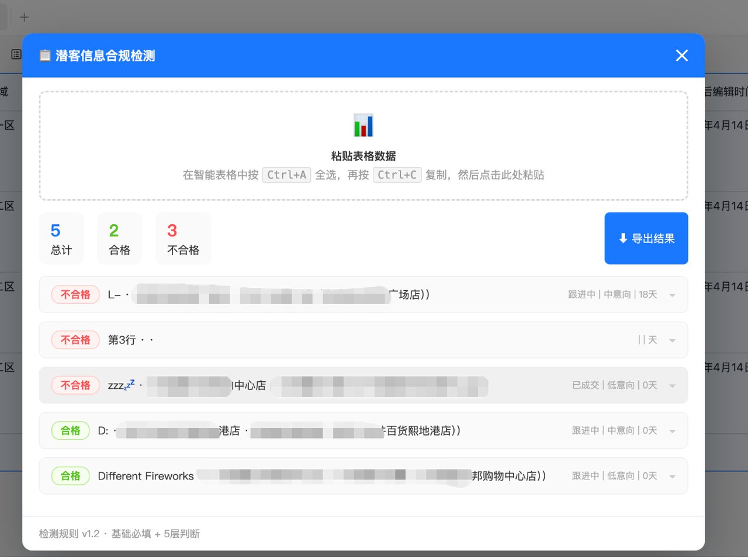The image size is (748, 560).
Task: Click the zzz sleeping emoji text
Action: click(x=121, y=385)
